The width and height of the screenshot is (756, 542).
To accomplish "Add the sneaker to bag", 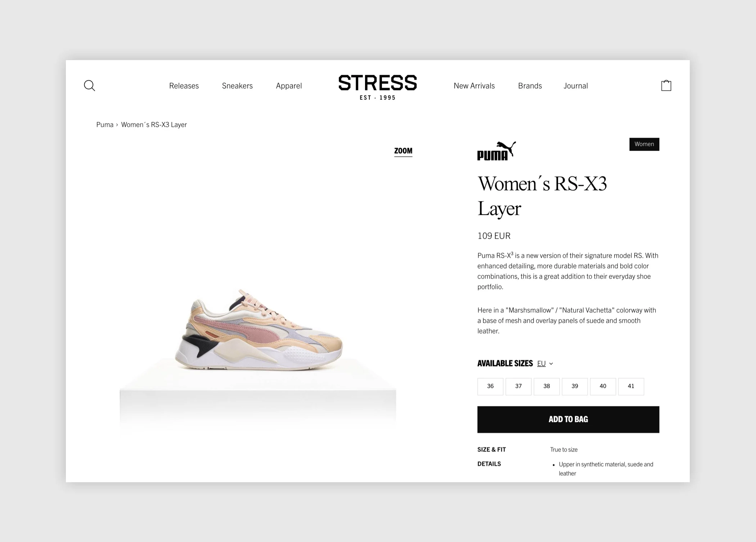I will (x=568, y=420).
